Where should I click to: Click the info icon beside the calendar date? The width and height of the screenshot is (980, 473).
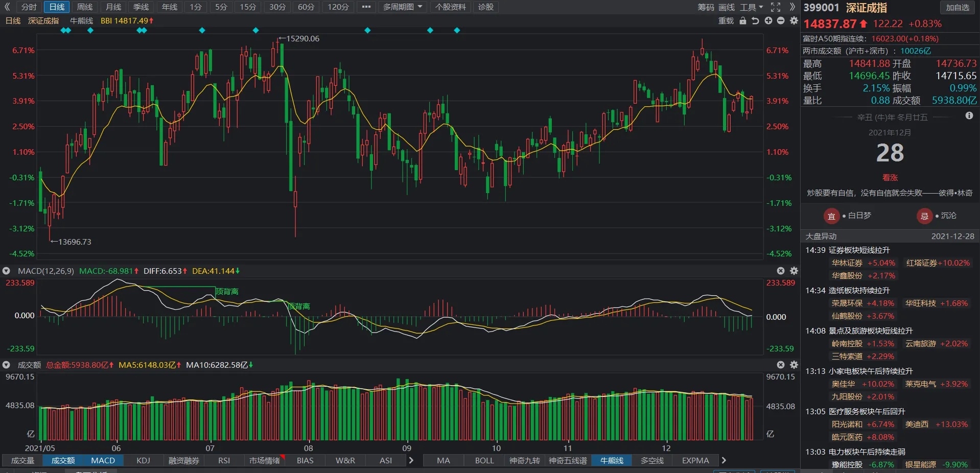[x=969, y=116]
